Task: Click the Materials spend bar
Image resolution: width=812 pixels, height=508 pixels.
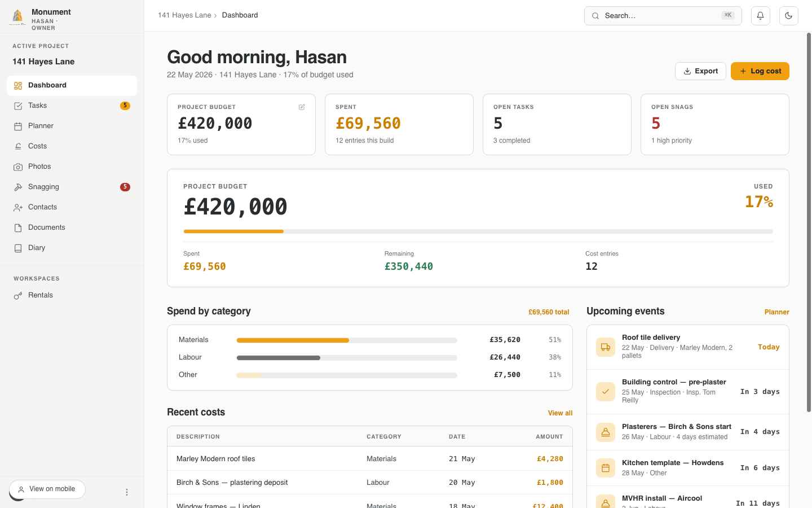Action: tap(347, 340)
